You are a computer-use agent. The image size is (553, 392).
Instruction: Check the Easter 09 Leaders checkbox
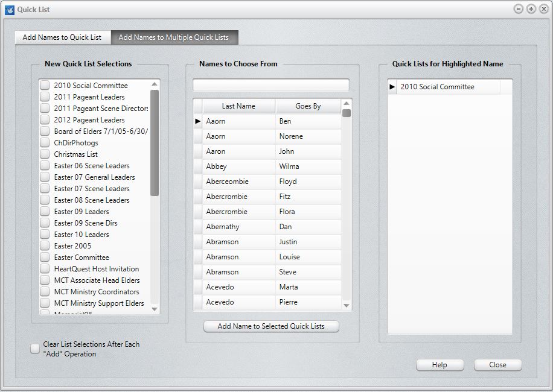click(x=45, y=212)
